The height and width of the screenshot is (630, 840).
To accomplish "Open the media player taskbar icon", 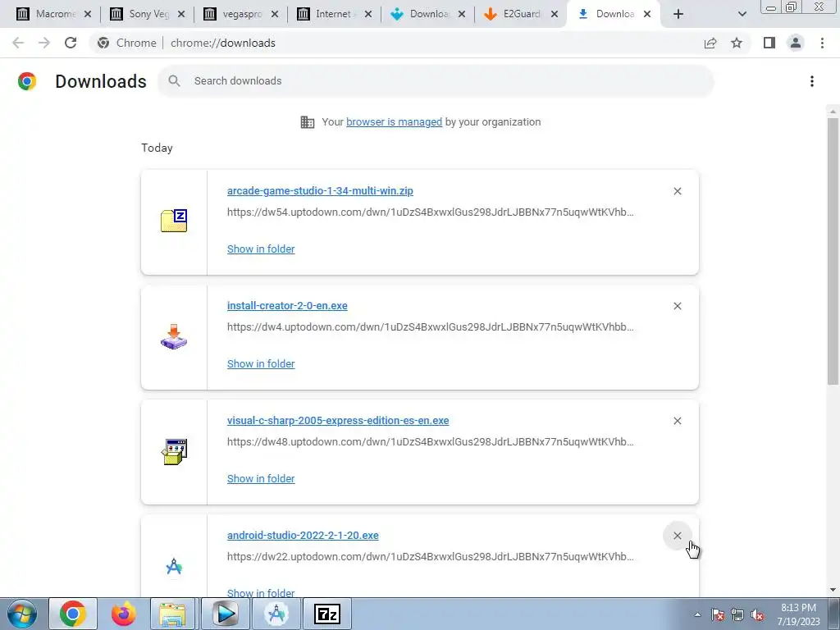I will 225,614.
